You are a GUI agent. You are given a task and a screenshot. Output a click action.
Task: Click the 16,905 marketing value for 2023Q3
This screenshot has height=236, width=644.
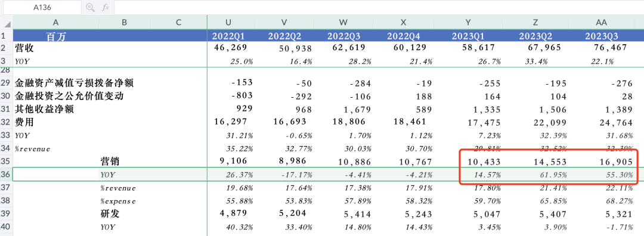[601, 162]
